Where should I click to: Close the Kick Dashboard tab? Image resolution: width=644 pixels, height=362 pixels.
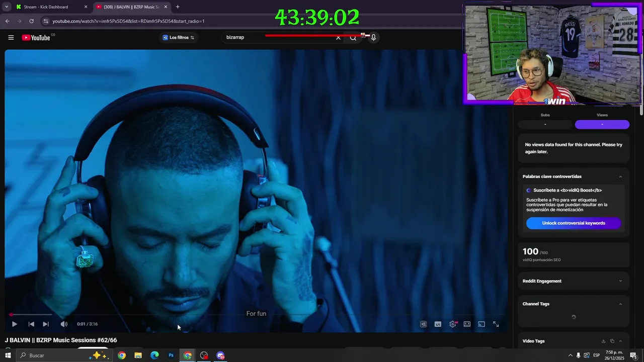click(x=86, y=7)
